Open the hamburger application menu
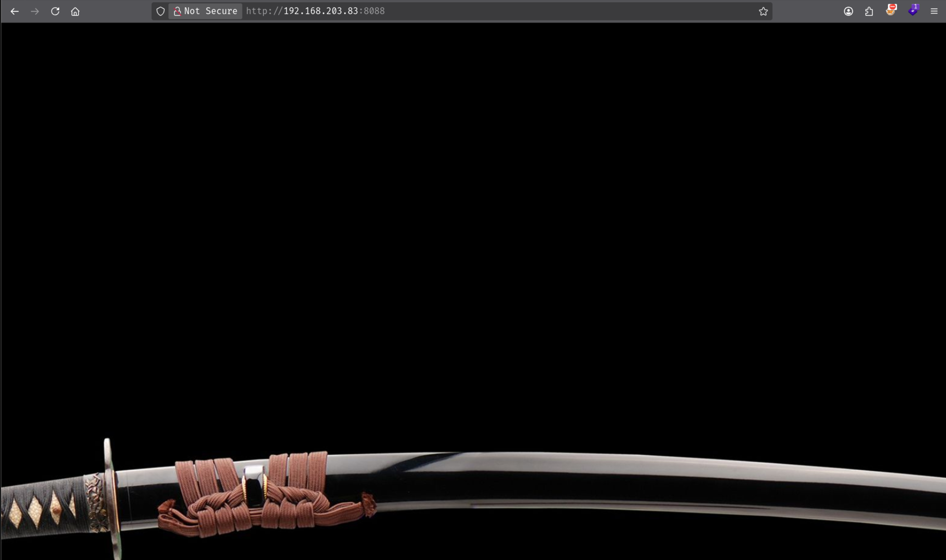 pos(934,11)
